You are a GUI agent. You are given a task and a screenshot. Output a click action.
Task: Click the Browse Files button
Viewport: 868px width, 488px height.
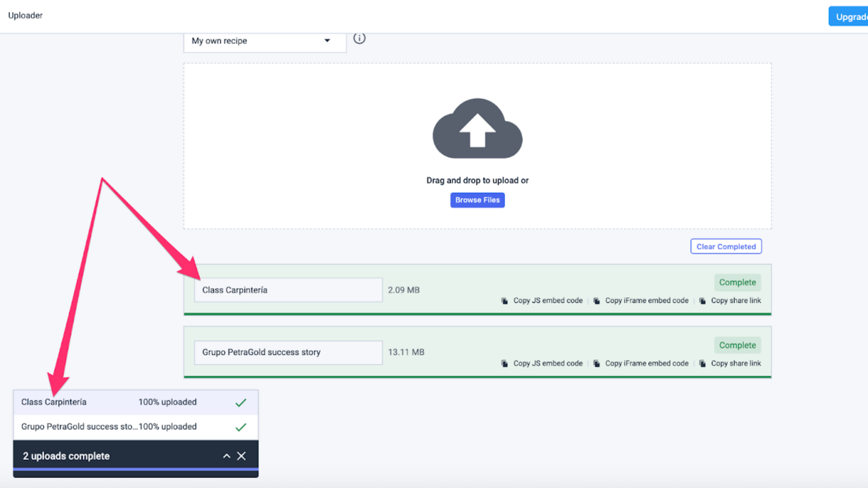pos(477,200)
